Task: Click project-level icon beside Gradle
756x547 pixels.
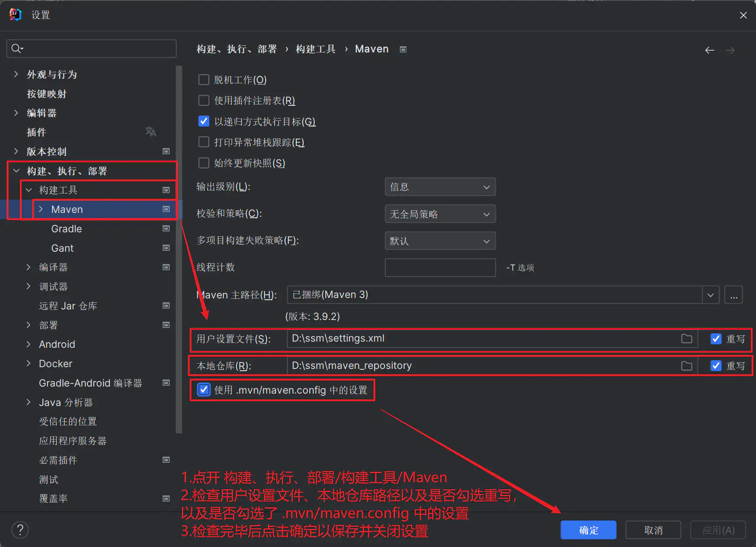Action: pyautogui.click(x=166, y=228)
